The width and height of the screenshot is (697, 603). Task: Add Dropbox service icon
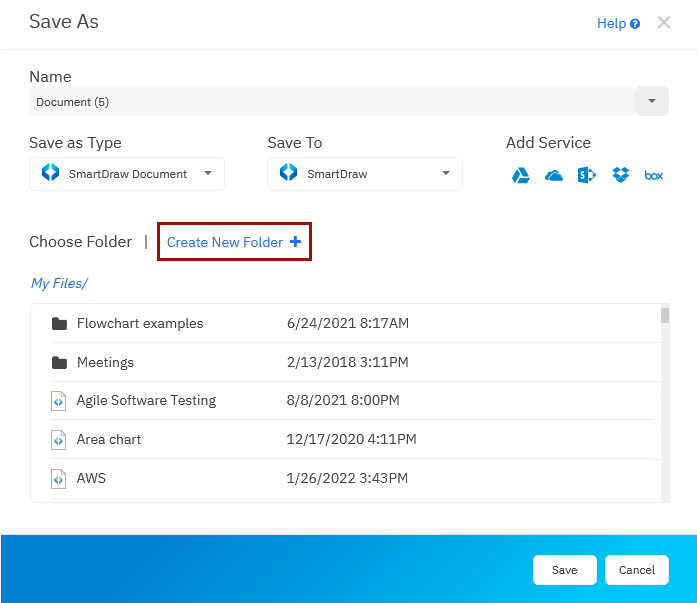620,175
